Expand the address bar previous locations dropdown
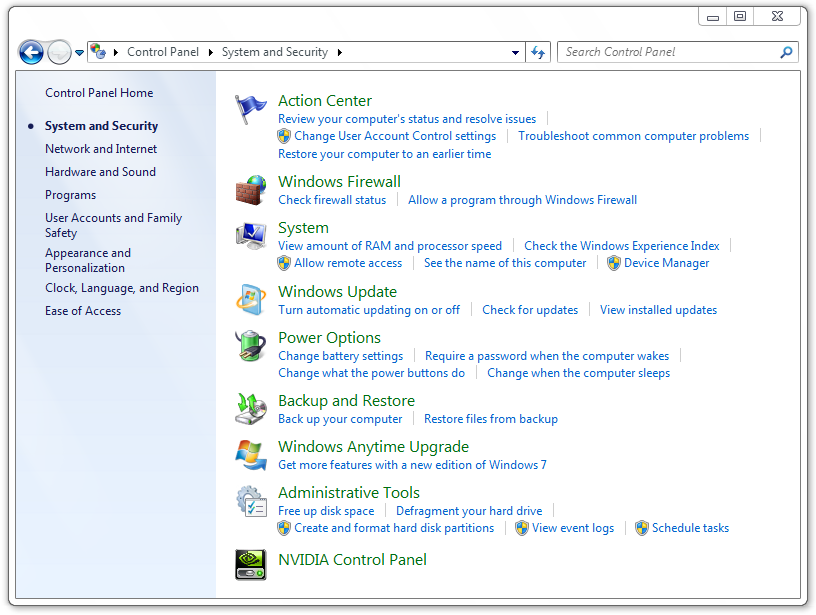 [515, 53]
